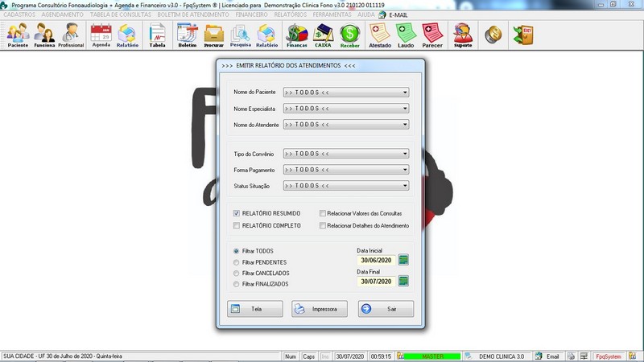Viewport: 644px width, 362px height.
Task: Click the Sair button
Action: click(x=386, y=309)
